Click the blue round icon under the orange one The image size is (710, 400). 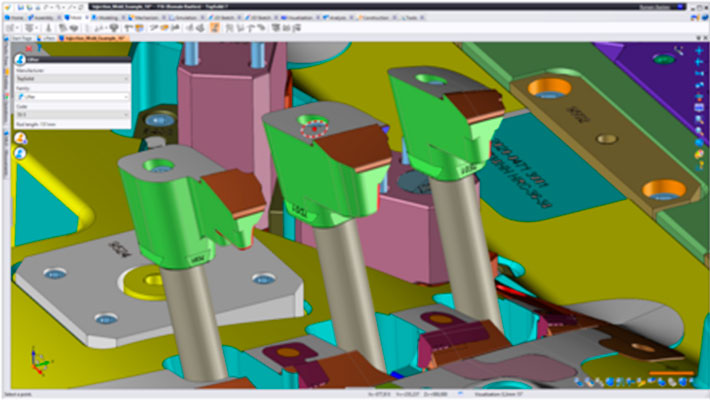[20, 153]
